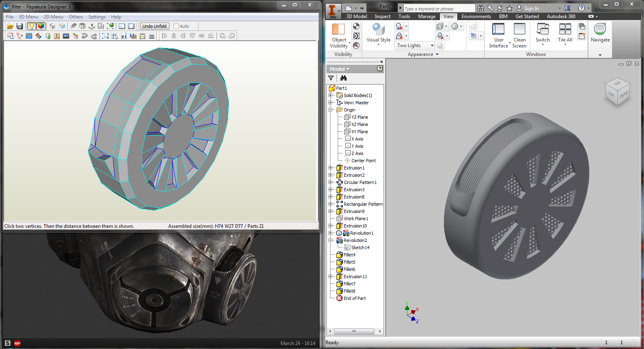Screen dimensions: 644x349
Task: Expand the Solid Bodies(1) node
Action: pyautogui.click(x=330, y=95)
